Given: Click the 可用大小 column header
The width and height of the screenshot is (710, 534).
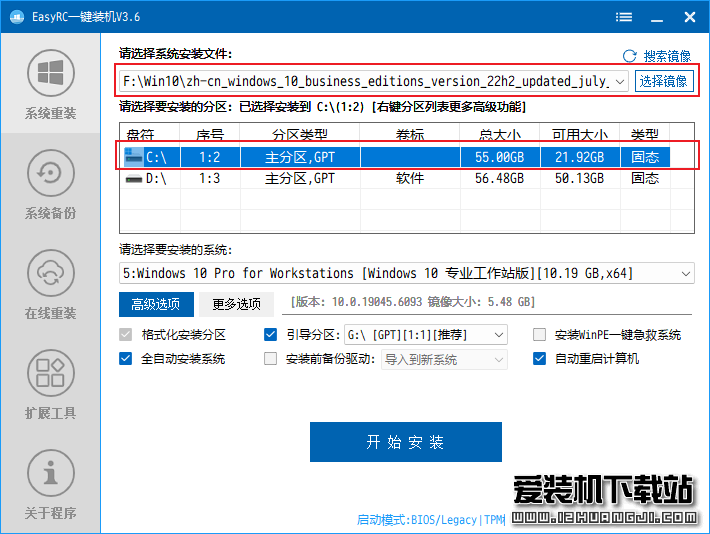Looking at the screenshot, I should click(x=580, y=135).
